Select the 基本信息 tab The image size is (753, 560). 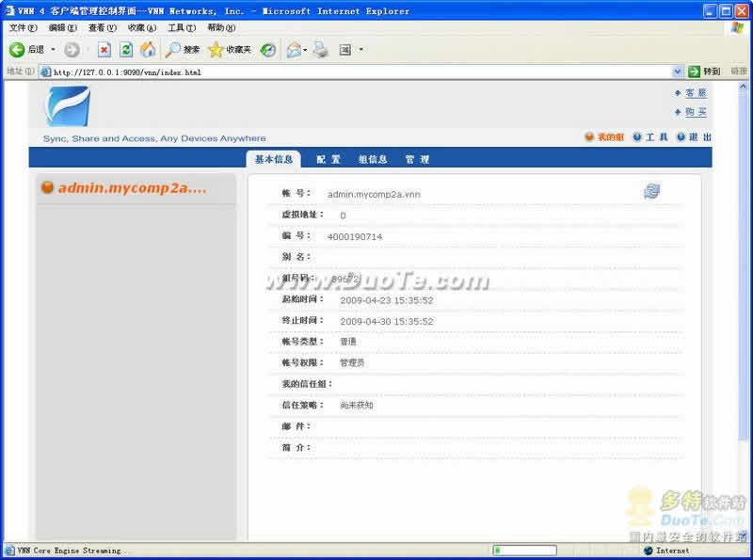tap(274, 159)
